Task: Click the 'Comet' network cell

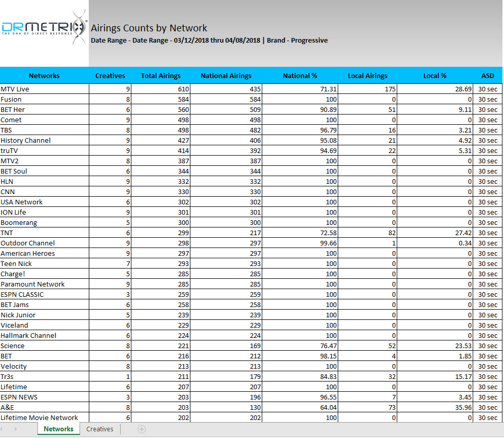Action: click(x=44, y=120)
